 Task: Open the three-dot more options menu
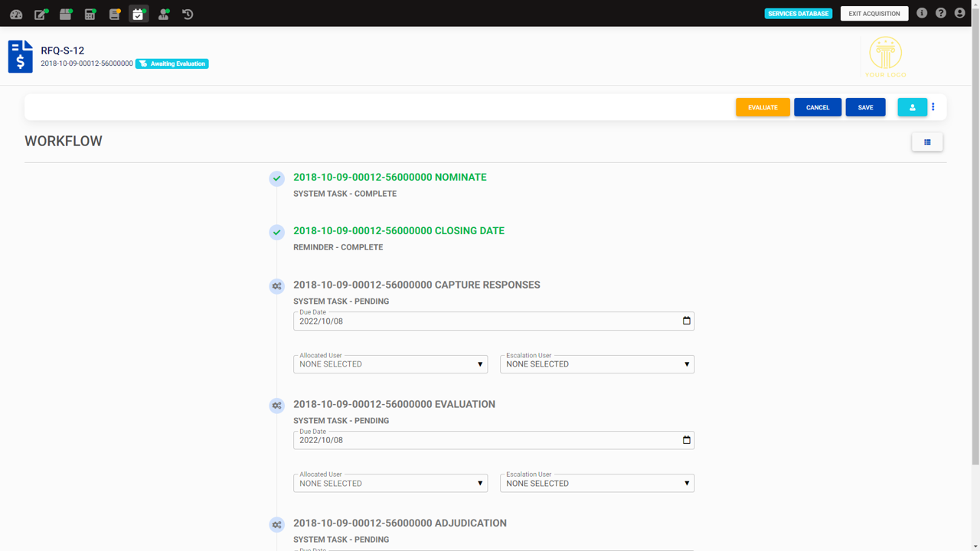[x=933, y=107]
